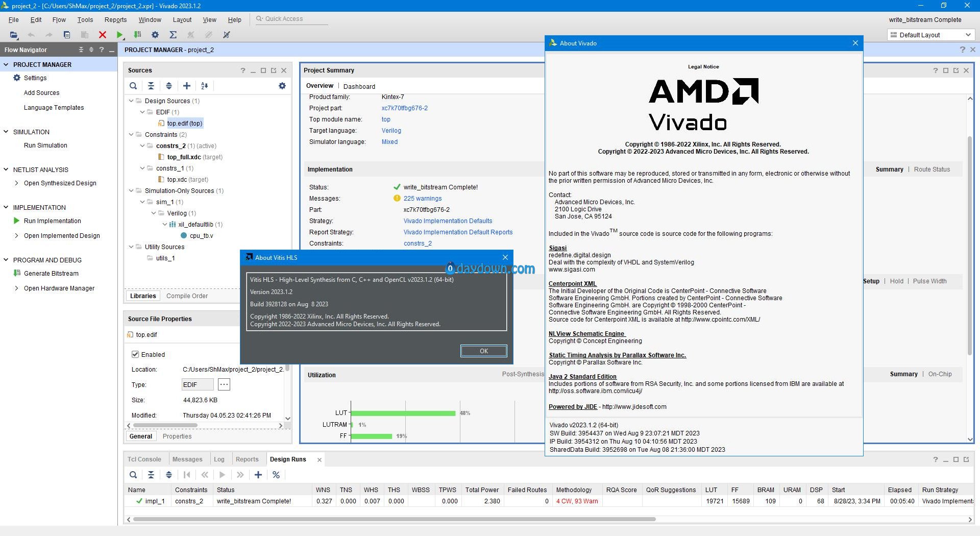Click the Design Runs horizontal scrollbar
Image resolution: width=980 pixels, height=536 pixels.
[394, 519]
